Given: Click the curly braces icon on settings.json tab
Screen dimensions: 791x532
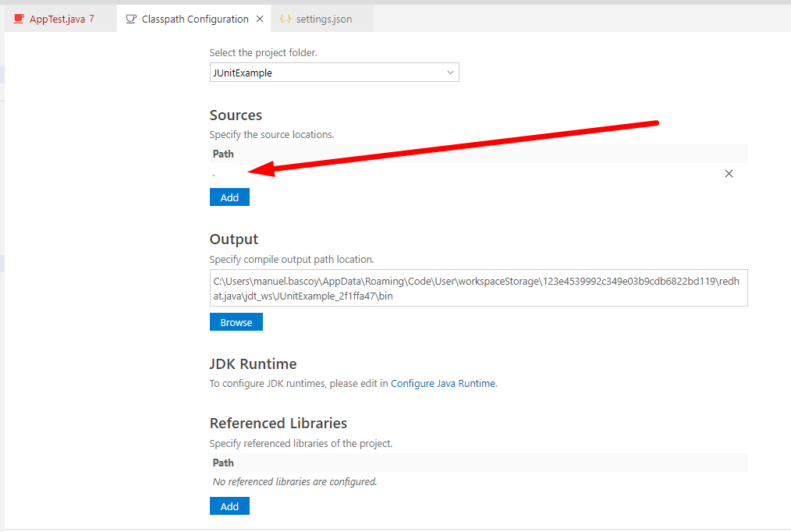Looking at the screenshot, I should click(x=286, y=19).
